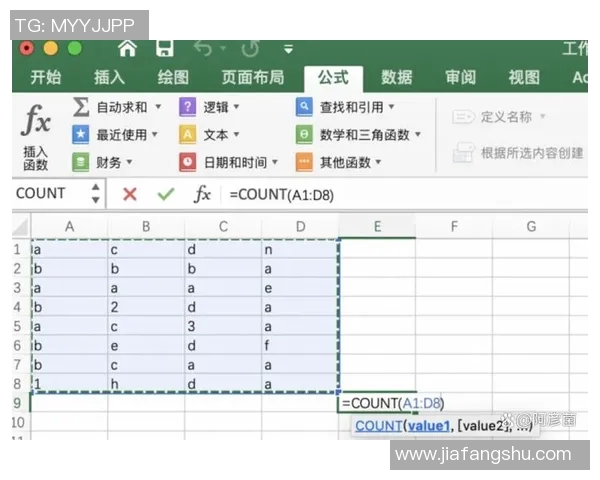Switch to the 绘图 ribbon tab

click(x=173, y=77)
